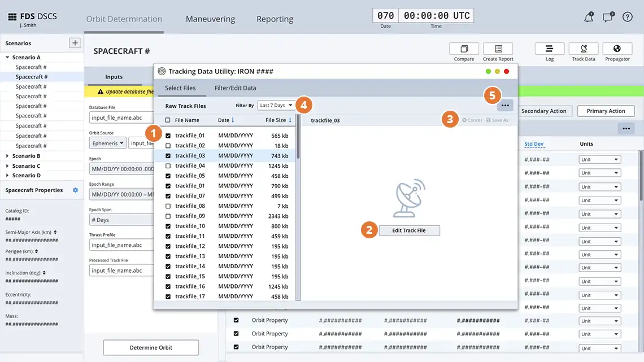Click the Determine Orbit button
This screenshot has height=362, width=644.
click(x=150, y=347)
